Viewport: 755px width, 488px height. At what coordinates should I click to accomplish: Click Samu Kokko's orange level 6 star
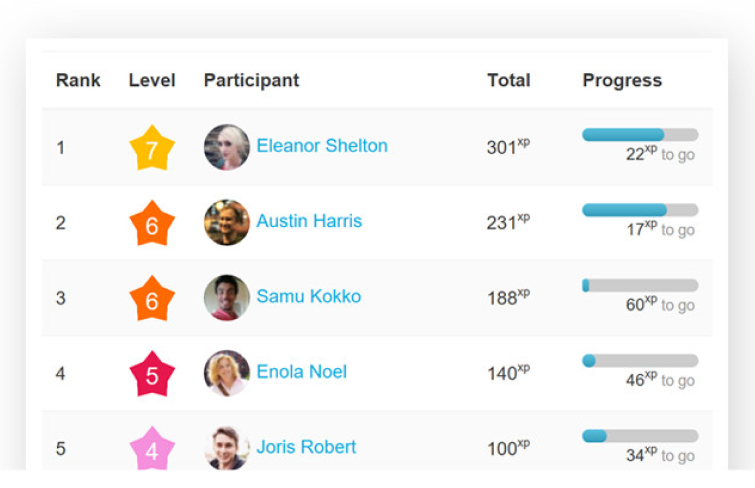click(152, 300)
